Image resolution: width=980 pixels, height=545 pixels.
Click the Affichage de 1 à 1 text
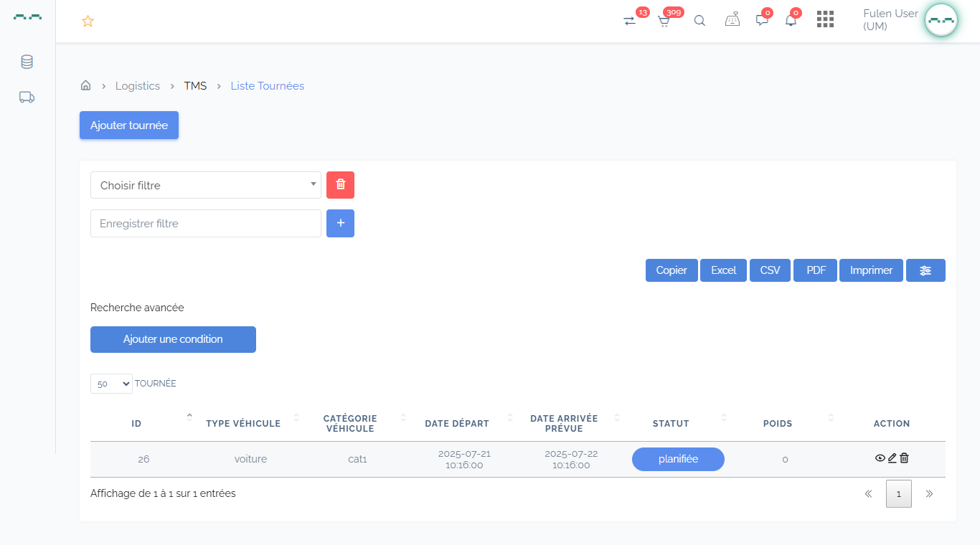tap(163, 493)
